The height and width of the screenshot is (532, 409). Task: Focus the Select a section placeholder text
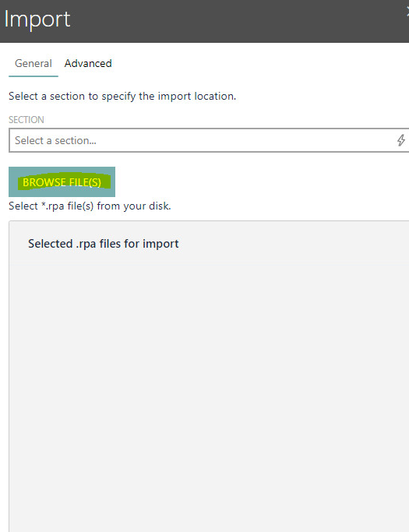click(x=55, y=140)
